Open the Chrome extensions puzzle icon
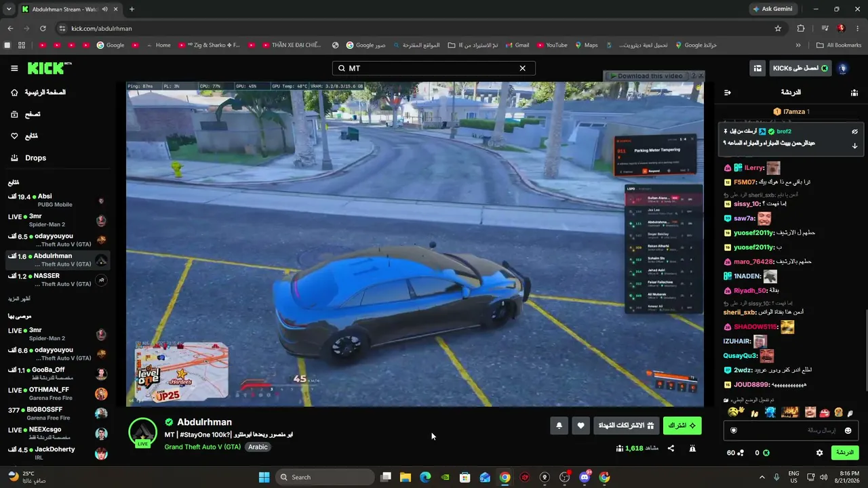The image size is (868, 488). [x=801, y=28]
